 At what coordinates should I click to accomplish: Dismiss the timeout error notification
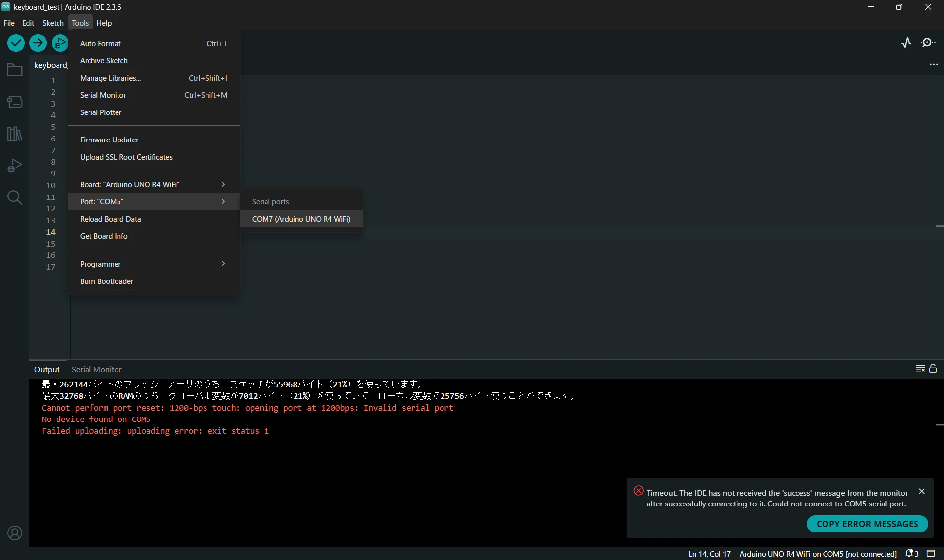922,491
